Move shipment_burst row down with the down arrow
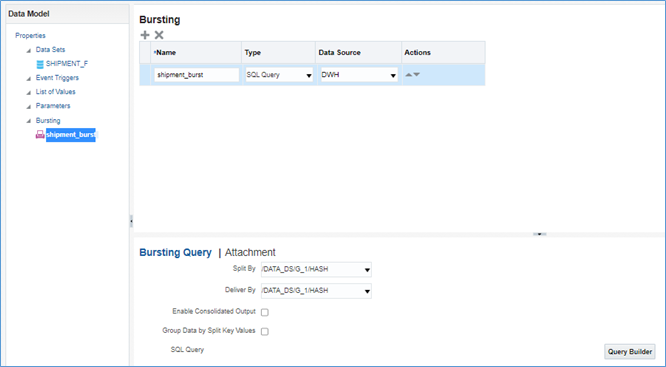This screenshot has width=666, height=367. 417,75
